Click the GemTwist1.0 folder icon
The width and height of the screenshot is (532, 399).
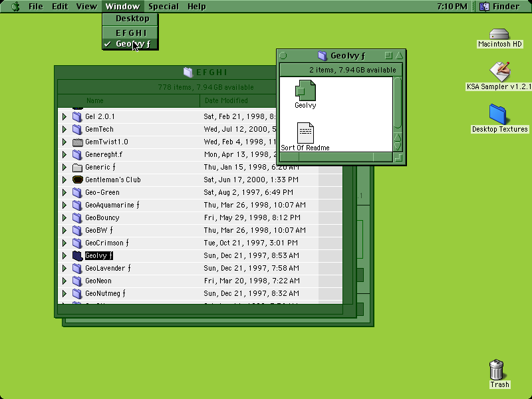[77, 142]
